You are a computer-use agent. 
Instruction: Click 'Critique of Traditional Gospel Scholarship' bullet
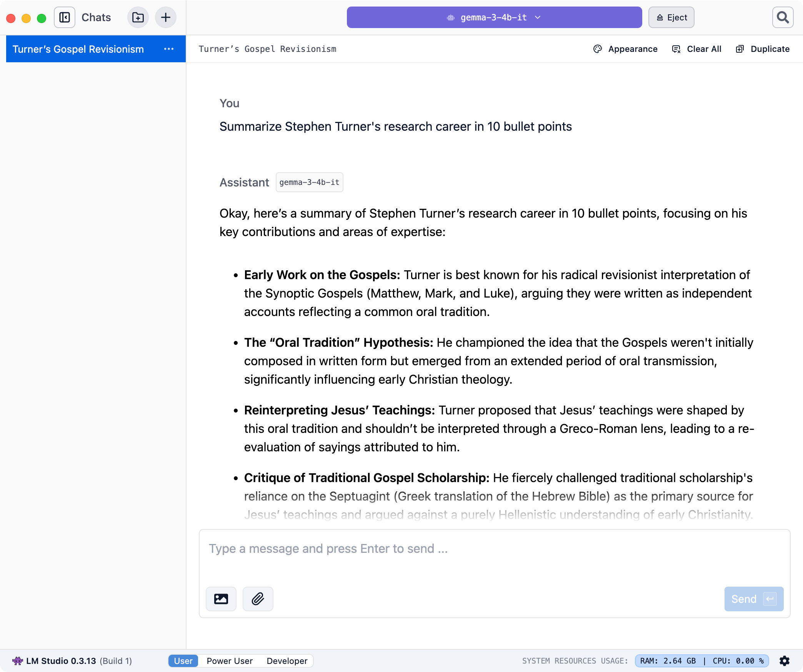[x=498, y=496]
